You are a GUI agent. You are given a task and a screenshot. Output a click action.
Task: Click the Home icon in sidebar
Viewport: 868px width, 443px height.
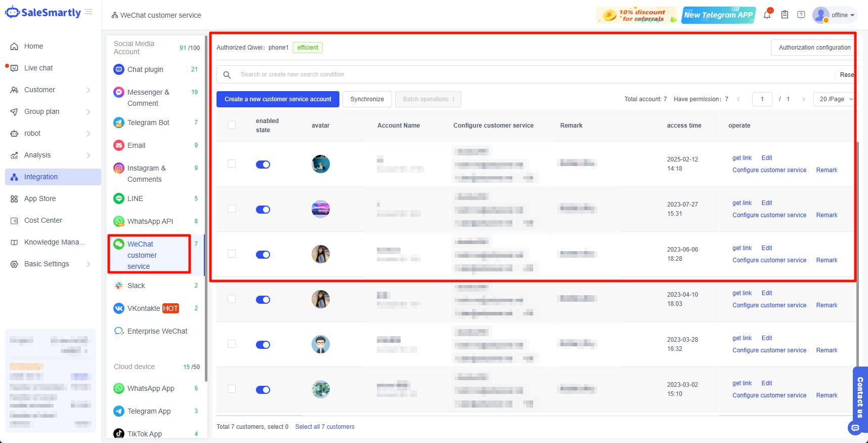coord(14,46)
